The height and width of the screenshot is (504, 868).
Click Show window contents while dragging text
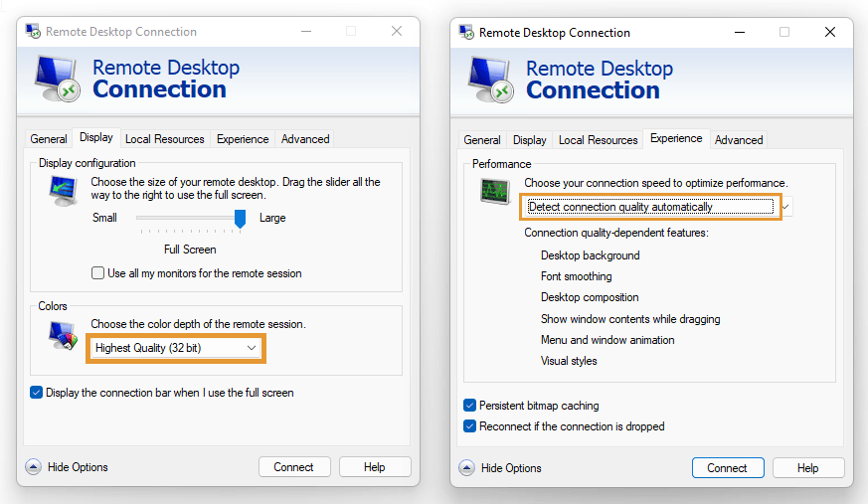point(630,319)
